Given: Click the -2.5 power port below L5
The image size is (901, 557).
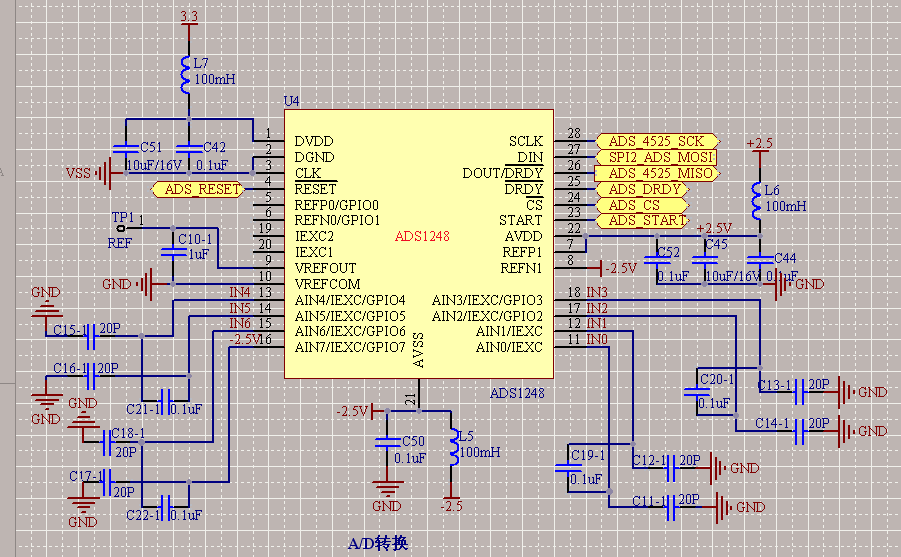Looking at the screenshot, I should pos(451,504).
